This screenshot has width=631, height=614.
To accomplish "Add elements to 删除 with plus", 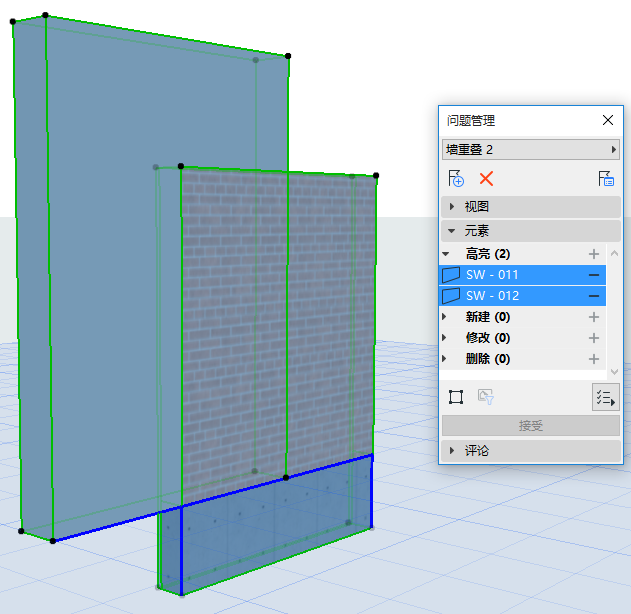I will pyautogui.click(x=594, y=359).
